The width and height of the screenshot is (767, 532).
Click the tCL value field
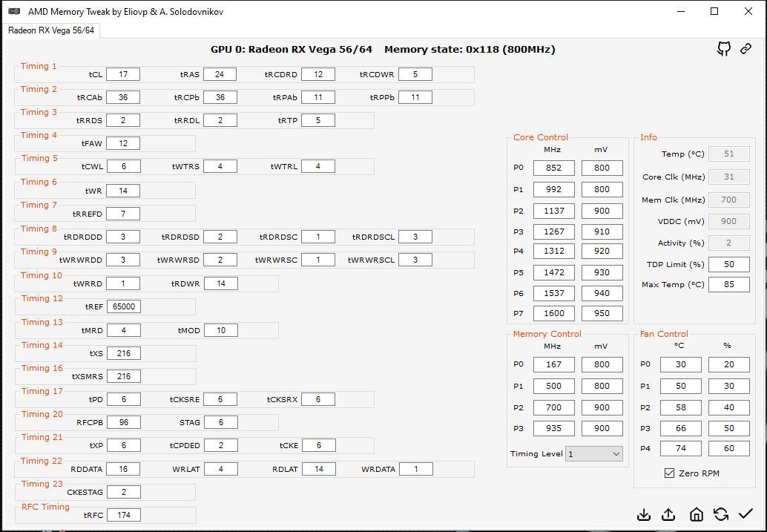coord(123,74)
